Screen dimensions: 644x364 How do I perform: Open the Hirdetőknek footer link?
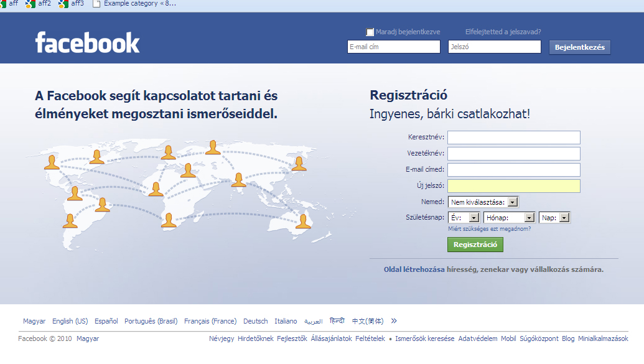pos(256,338)
